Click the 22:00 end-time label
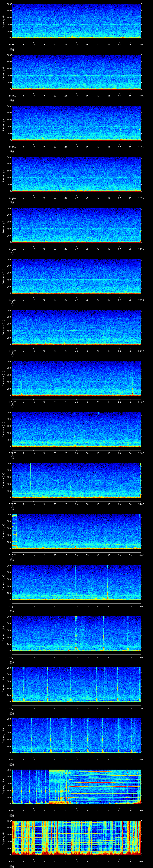The width and height of the screenshot is (153, 868). click(141, 453)
